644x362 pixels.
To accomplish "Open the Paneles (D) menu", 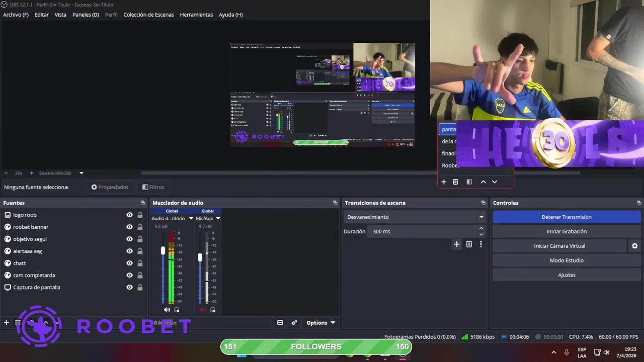I will 86,15.
